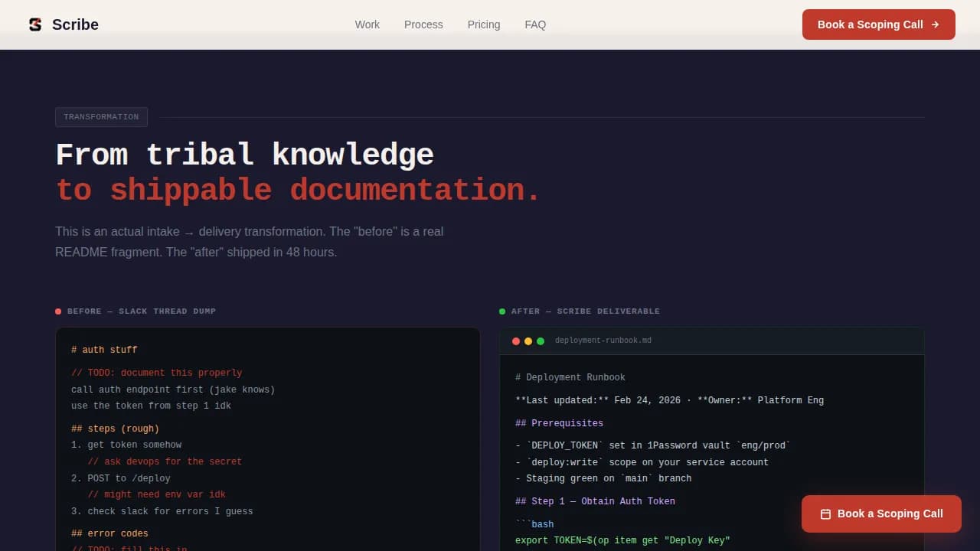Open the Scribe home link text
980x551 pixels.
tap(75, 24)
